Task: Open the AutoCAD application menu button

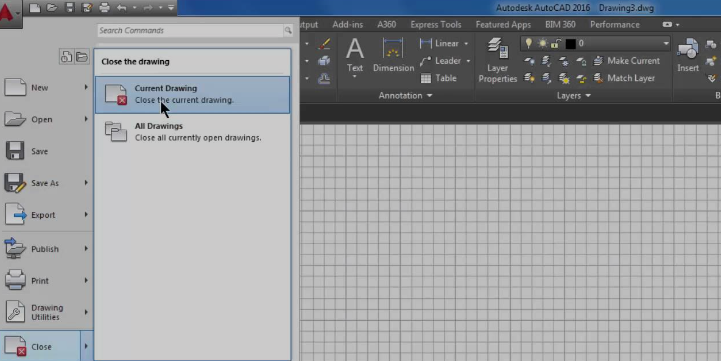Action: pos(10,13)
